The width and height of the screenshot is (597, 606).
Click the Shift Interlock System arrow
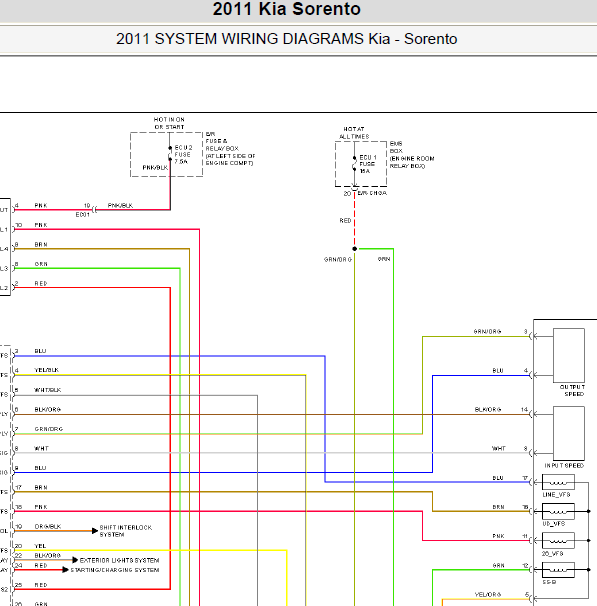pos(95,531)
